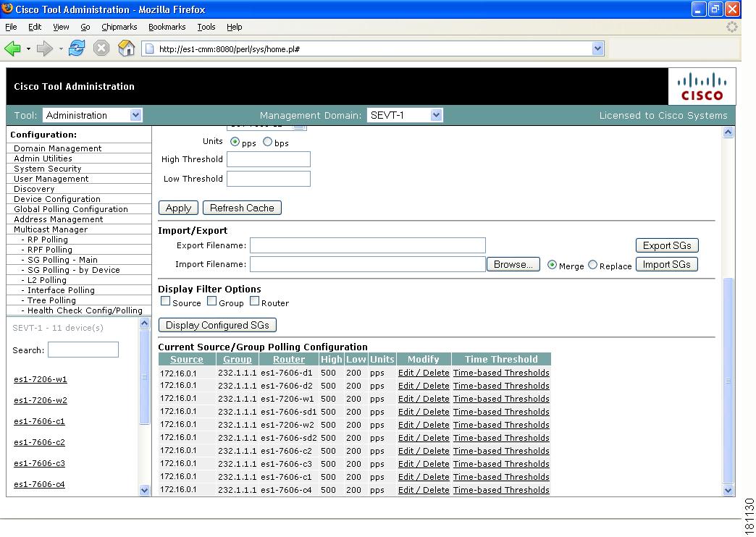Go to SG Polling - by Device
The width and height of the screenshot is (756, 537).
pyautogui.click(x=73, y=270)
